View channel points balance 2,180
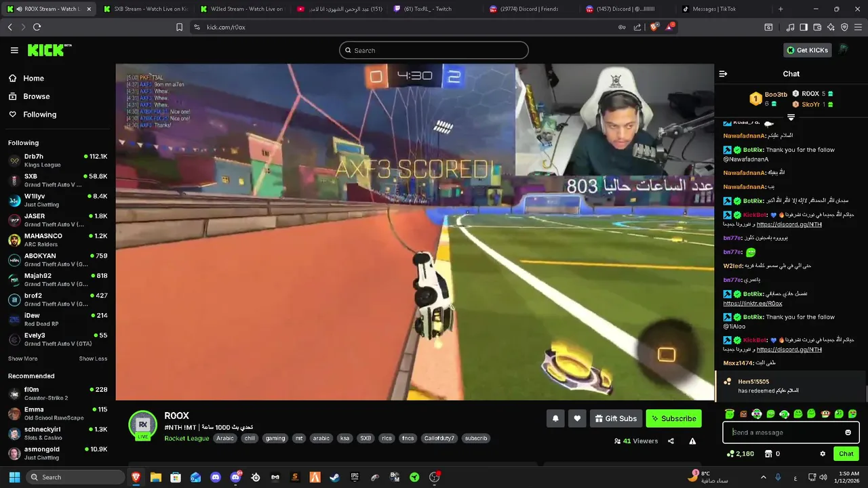The image size is (868, 488). 740,454
